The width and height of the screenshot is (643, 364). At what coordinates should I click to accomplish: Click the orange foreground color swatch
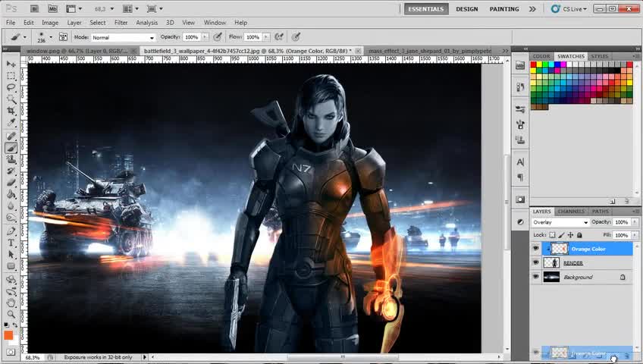(x=8, y=335)
